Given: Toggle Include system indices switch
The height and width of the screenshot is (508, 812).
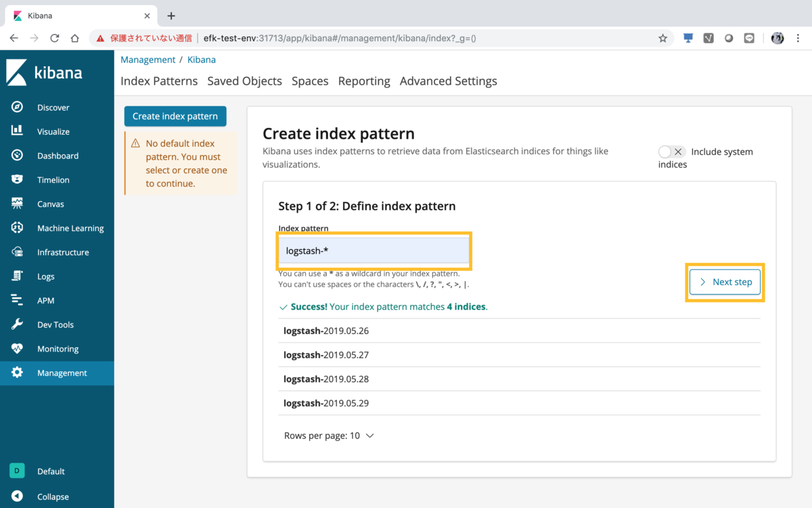Looking at the screenshot, I should pos(672,152).
